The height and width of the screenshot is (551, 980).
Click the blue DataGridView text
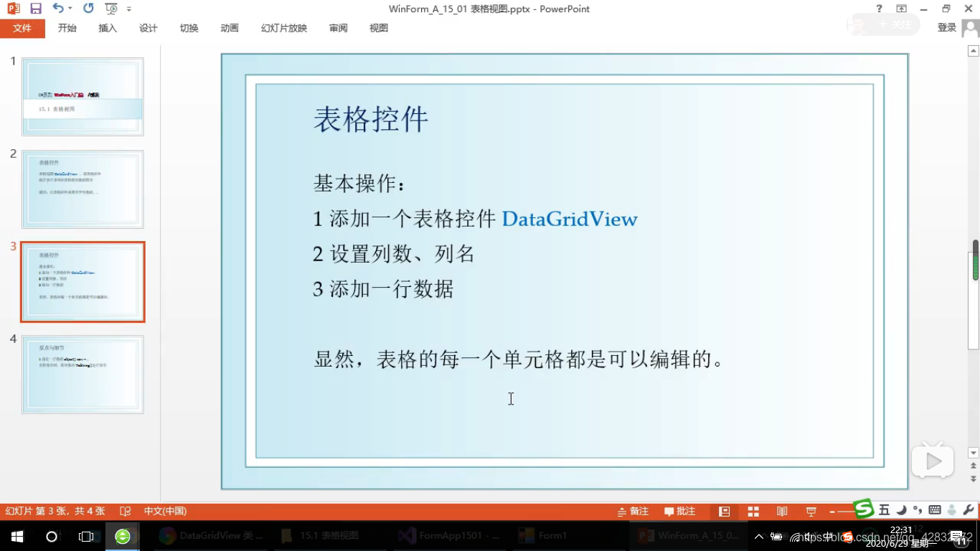point(570,219)
